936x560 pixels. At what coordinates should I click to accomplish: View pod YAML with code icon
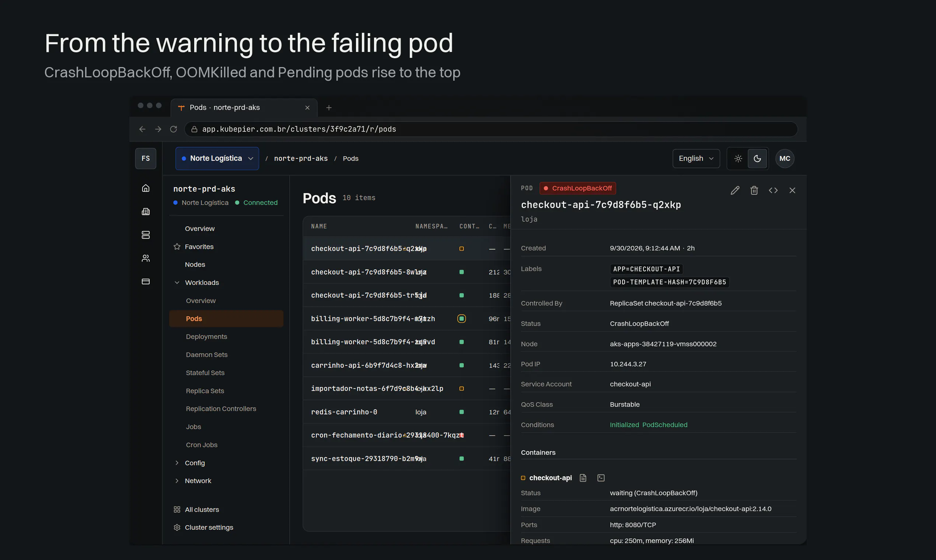[773, 190]
